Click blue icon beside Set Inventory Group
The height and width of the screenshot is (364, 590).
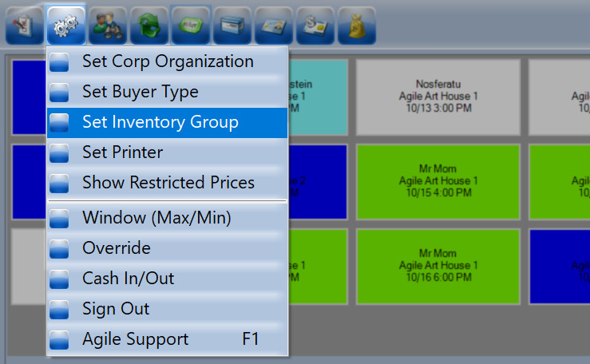point(59,123)
